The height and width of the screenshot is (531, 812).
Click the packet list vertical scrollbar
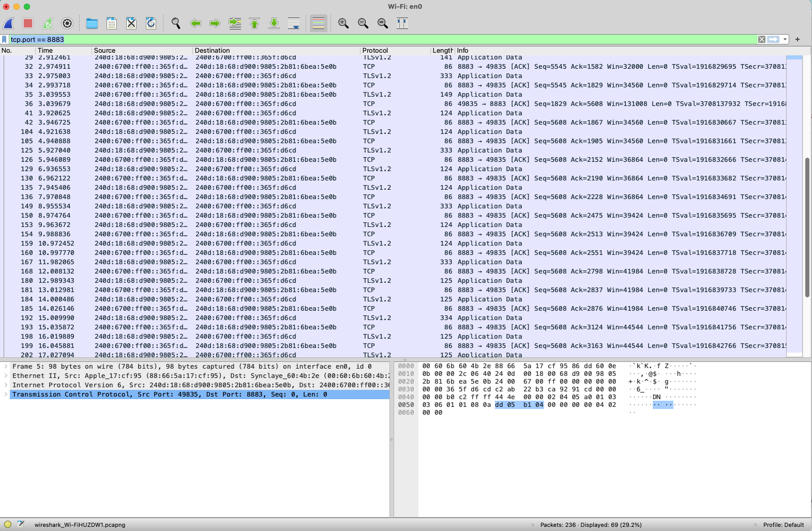tap(807, 227)
